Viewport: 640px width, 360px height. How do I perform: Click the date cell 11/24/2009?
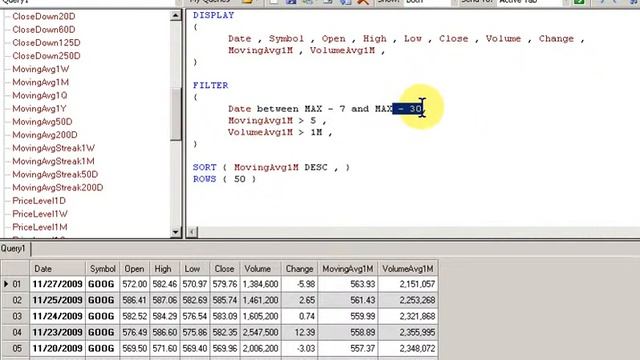58,316
